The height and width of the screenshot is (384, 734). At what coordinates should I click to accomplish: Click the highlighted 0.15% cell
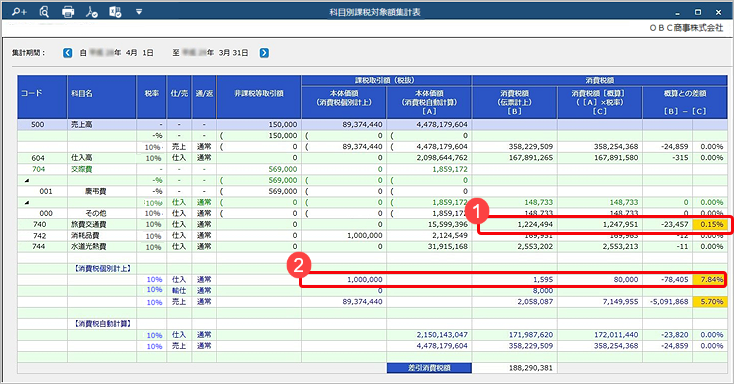(x=710, y=224)
